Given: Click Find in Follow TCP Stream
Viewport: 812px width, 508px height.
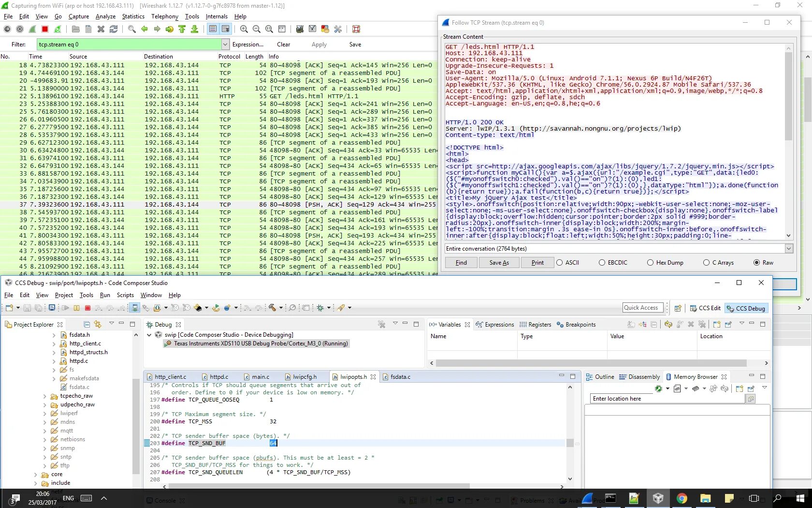Looking at the screenshot, I should pyautogui.click(x=461, y=263).
